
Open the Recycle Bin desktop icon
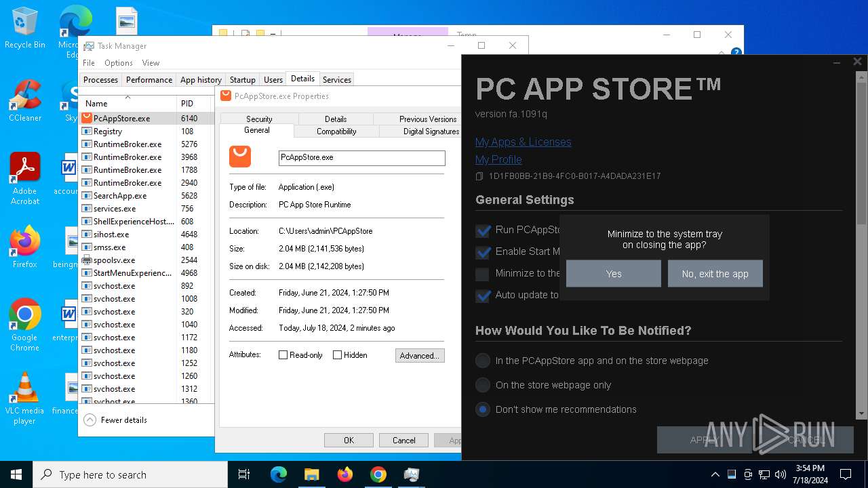24,28
